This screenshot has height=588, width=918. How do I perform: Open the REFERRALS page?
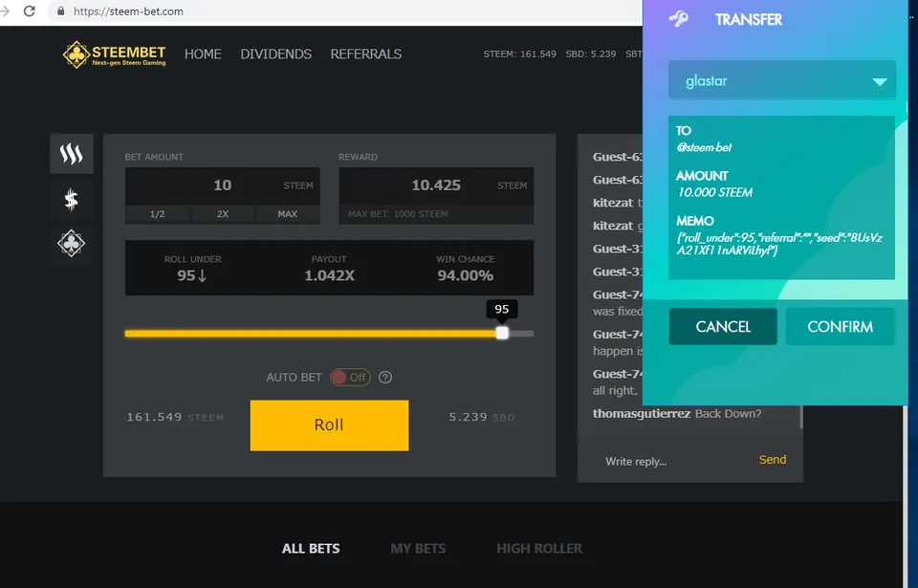366,54
